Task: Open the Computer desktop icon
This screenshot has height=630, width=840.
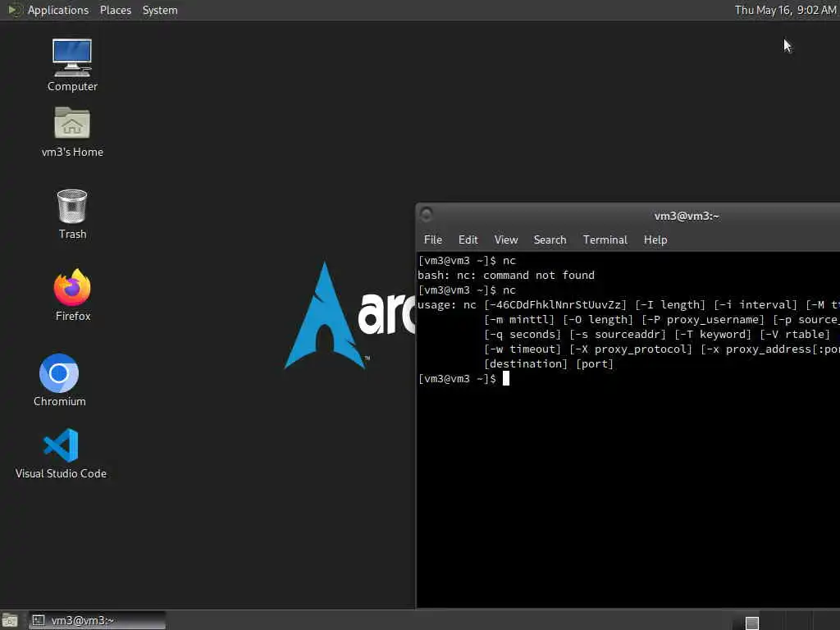Action: pos(72,66)
